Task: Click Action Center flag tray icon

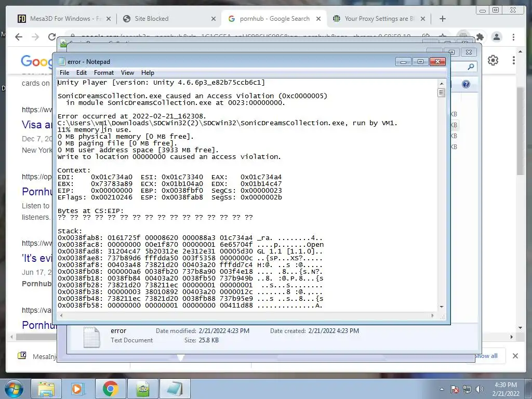Action: [454, 389]
